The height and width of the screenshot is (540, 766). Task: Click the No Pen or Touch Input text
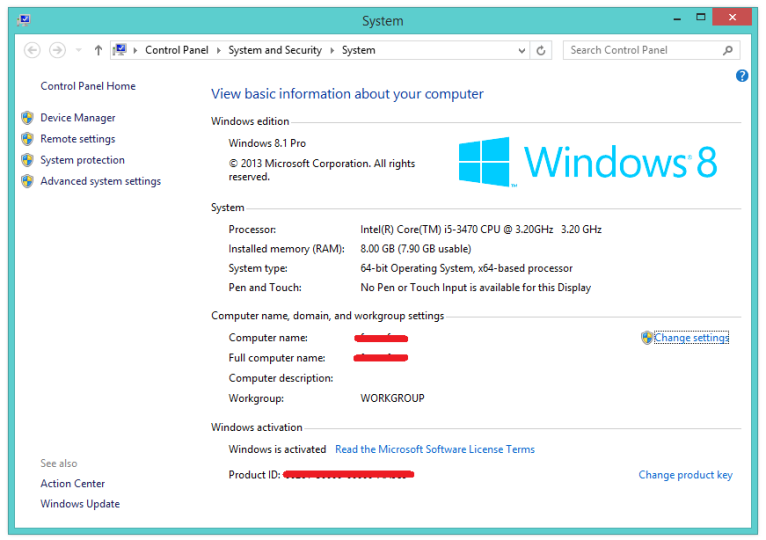[475, 287]
